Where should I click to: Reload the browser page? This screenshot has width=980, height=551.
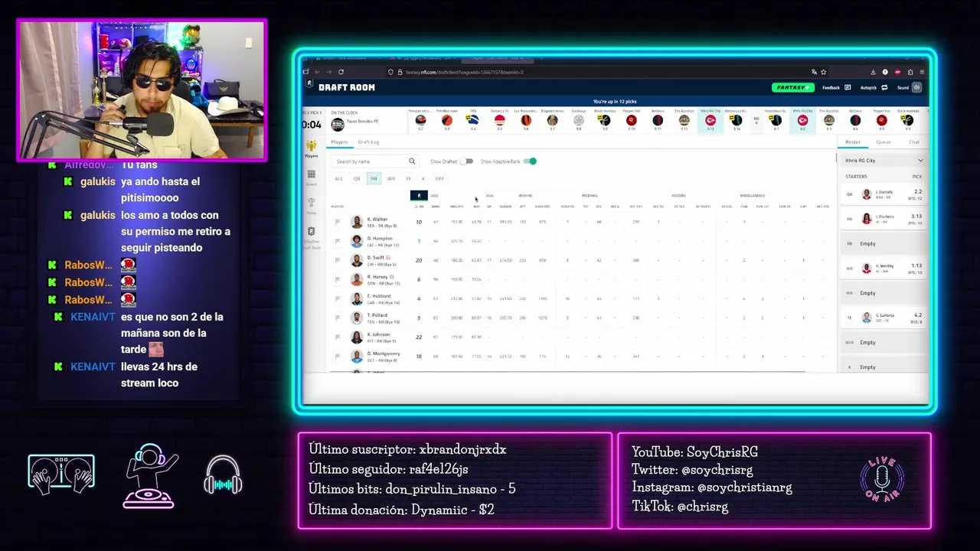pos(341,72)
